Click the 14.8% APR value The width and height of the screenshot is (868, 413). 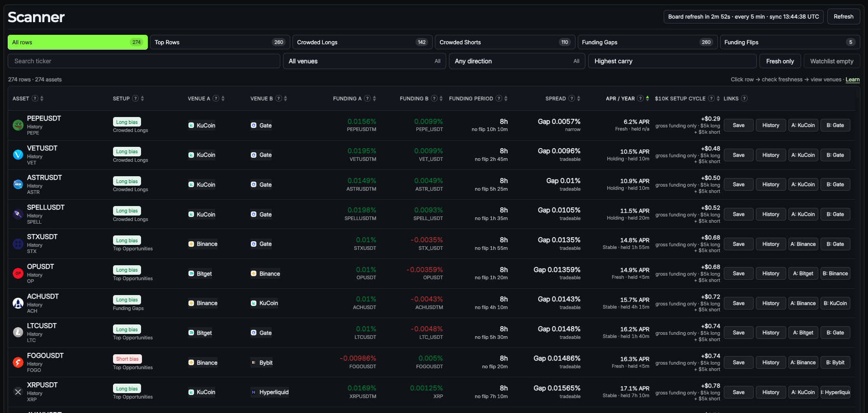(x=635, y=240)
